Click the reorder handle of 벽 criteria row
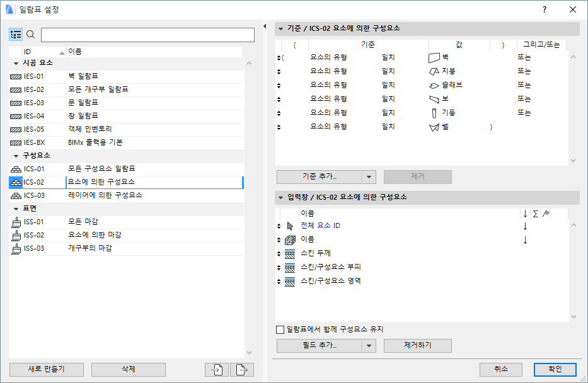This screenshot has width=588, height=383. 279,58
